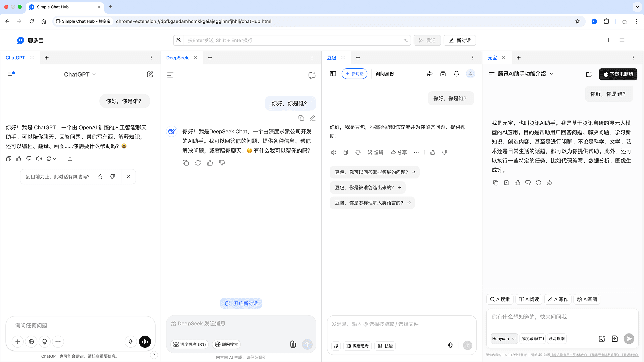The height and width of the screenshot is (362, 644).
Task: Start new ChatGPT chat with edit icon
Action: click(150, 74)
